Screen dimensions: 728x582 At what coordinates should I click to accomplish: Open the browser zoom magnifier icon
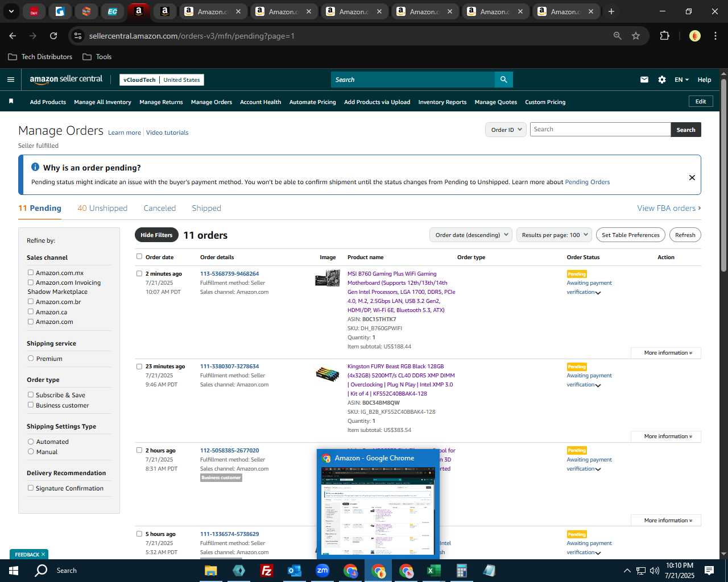tap(618, 36)
